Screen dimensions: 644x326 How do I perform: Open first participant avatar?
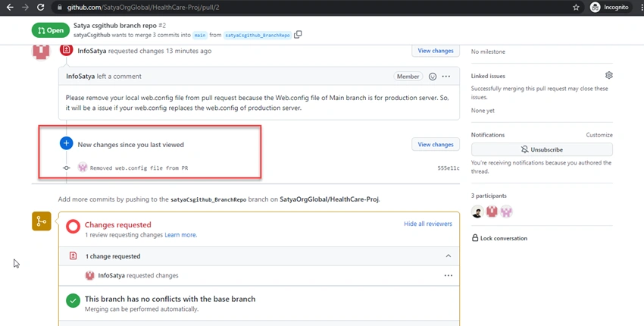click(x=477, y=212)
